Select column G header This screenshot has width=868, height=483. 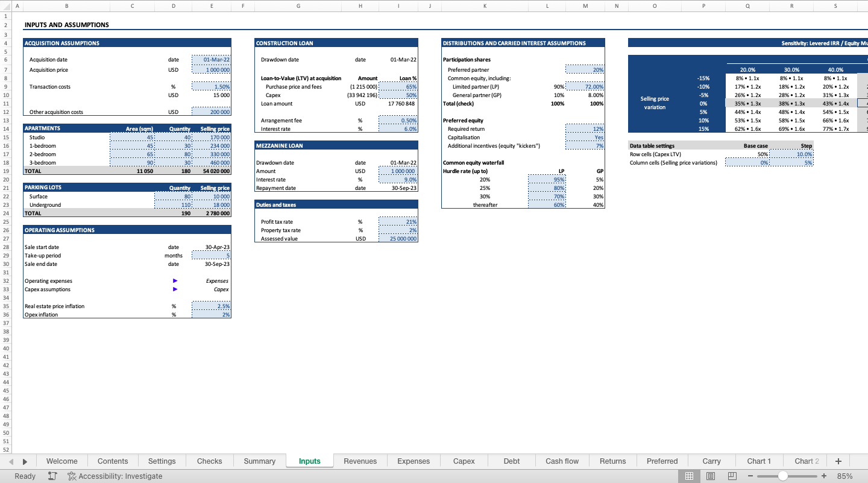(x=298, y=6)
